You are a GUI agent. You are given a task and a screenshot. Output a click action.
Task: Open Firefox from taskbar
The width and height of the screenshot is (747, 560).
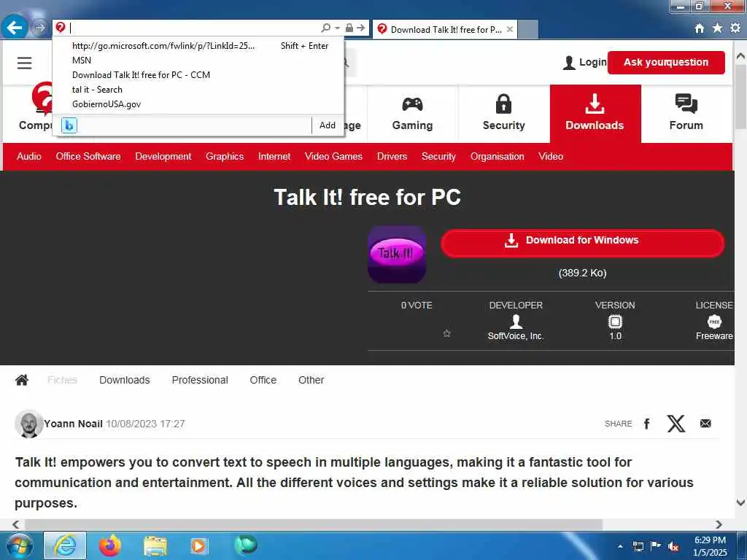[110, 545]
